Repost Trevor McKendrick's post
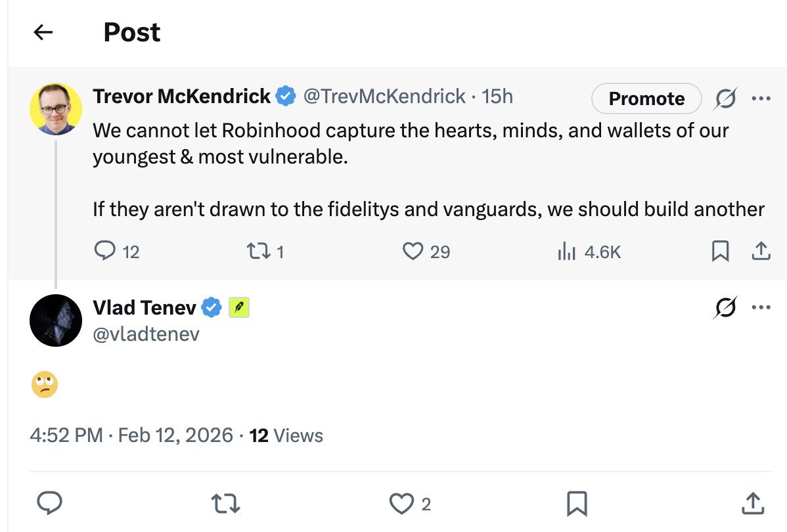Viewport: 787px width, 532px height. [254, 251]
